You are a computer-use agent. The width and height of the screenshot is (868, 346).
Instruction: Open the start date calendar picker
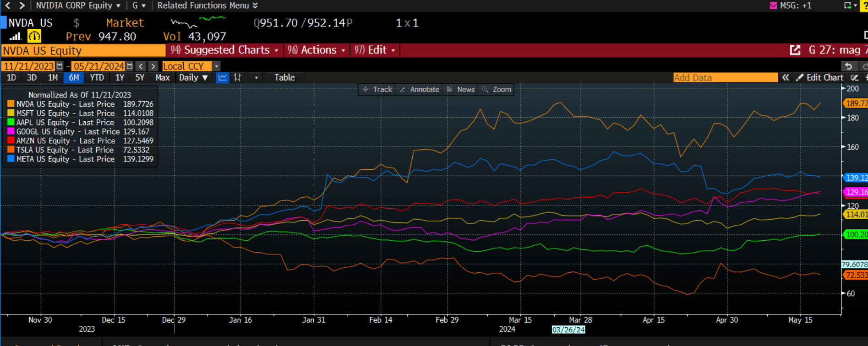tap(60, 66)
